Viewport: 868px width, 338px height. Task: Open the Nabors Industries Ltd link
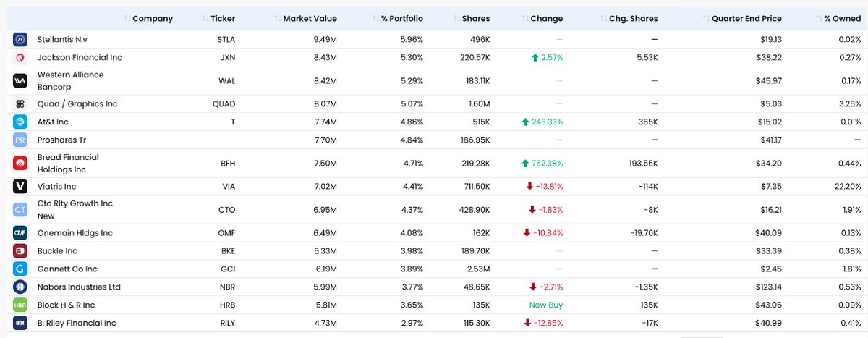click(x=79, y=287)
